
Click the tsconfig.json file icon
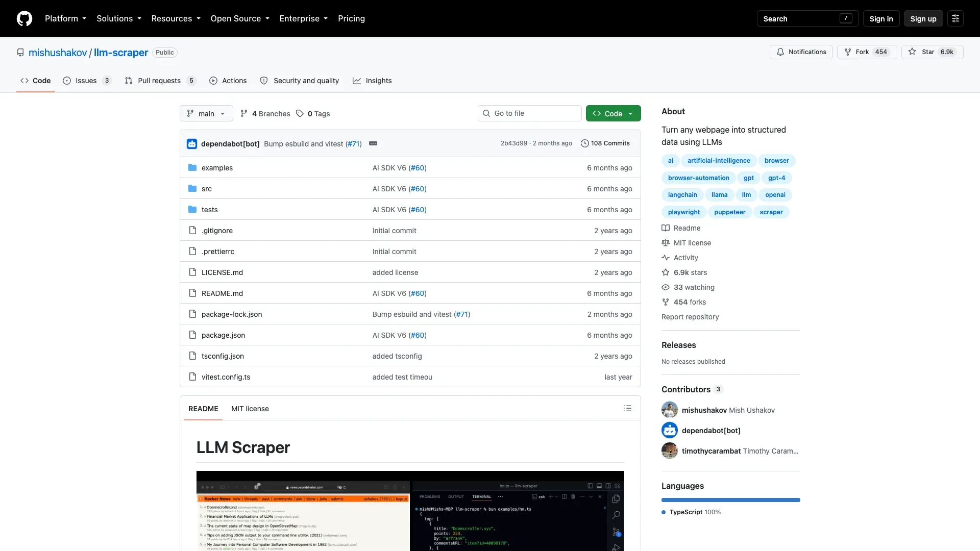pos(192,356)
